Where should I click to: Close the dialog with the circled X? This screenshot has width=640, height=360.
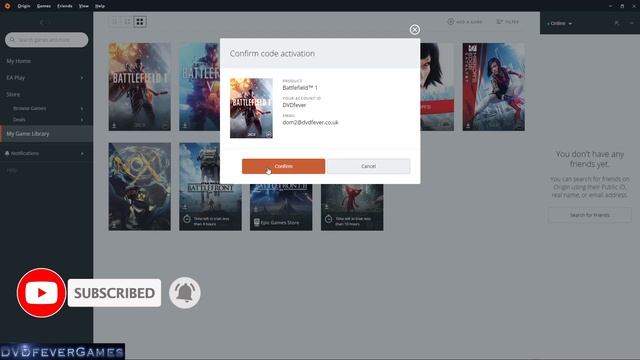414,29
